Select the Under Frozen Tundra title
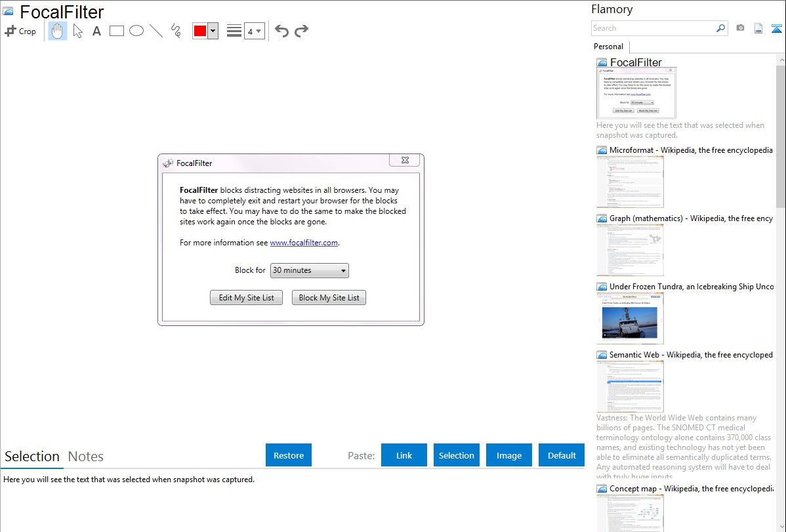 point(692,286)
